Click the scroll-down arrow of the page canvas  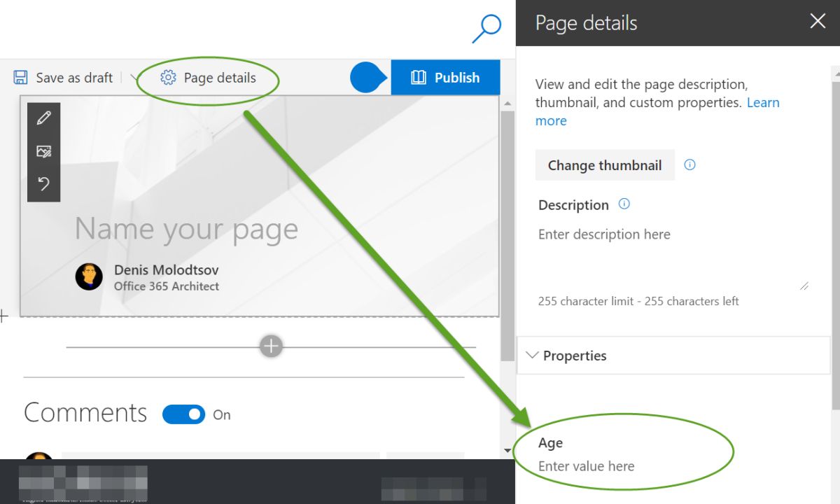507,451
